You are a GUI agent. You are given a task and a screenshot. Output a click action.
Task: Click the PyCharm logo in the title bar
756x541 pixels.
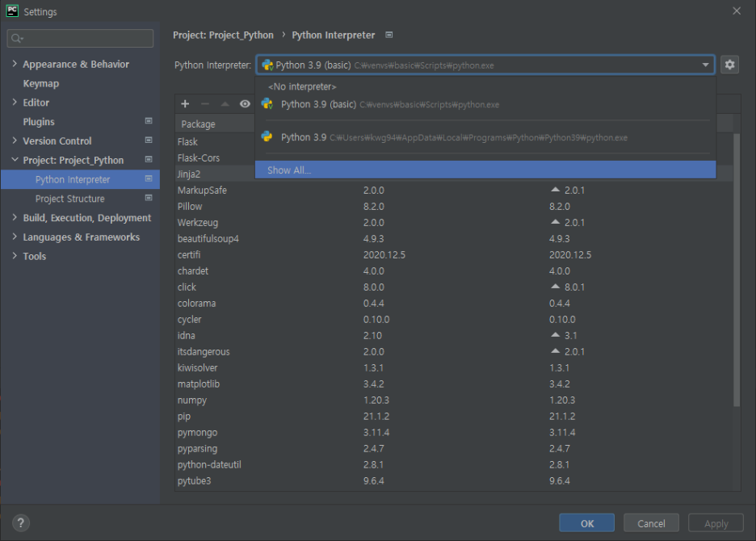12,11
